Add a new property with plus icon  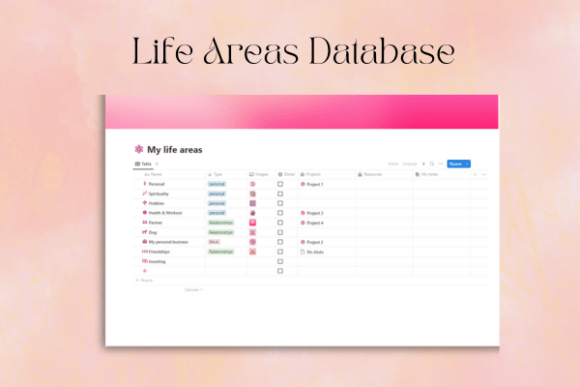pyautogui.click(x=475, y=174)
